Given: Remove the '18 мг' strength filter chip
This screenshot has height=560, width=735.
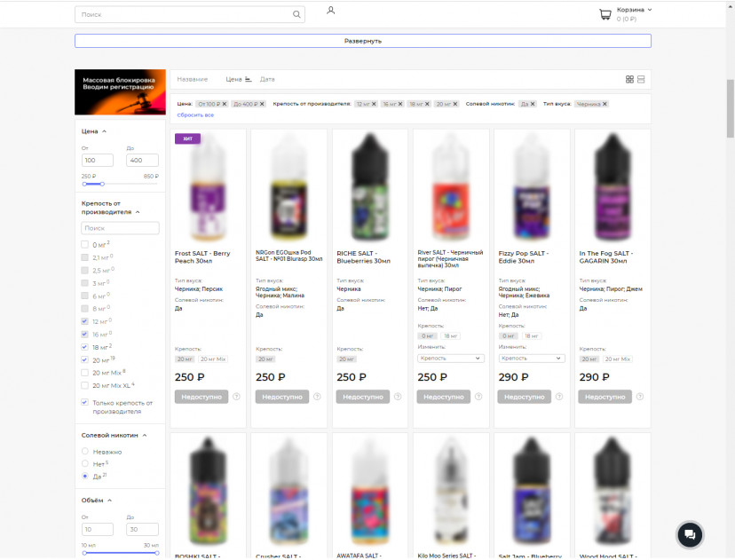Looking at the screenshot, I should [x=427, y=104].
